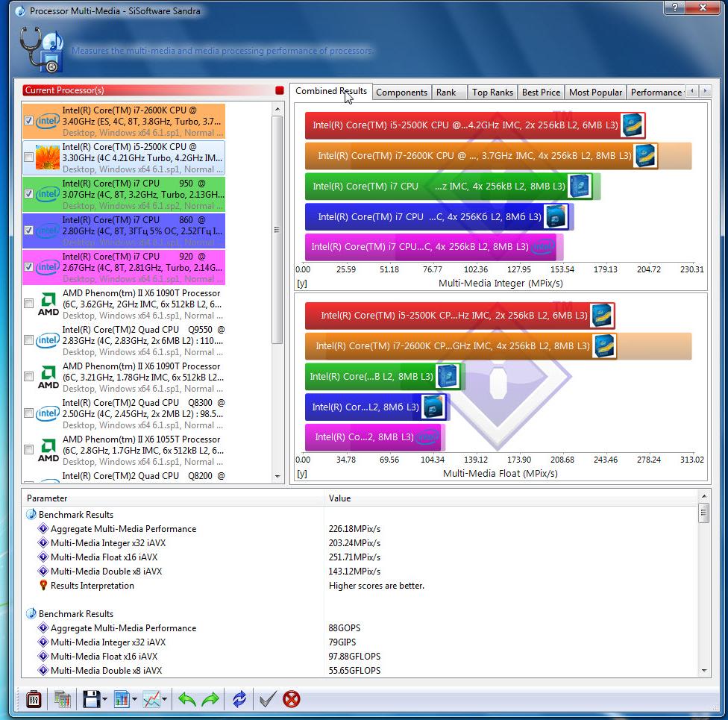Click the grayed-out copy results toolbar icon

coord(62,699)
